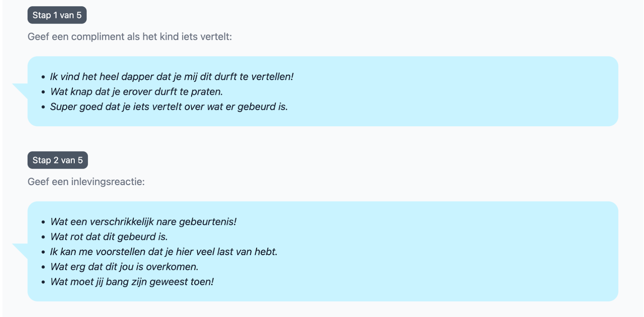Select "Ik kan me voorstellen dat je hier veel last van hebt."
This screenshot has width=644, height=317.
pos(164,252)
